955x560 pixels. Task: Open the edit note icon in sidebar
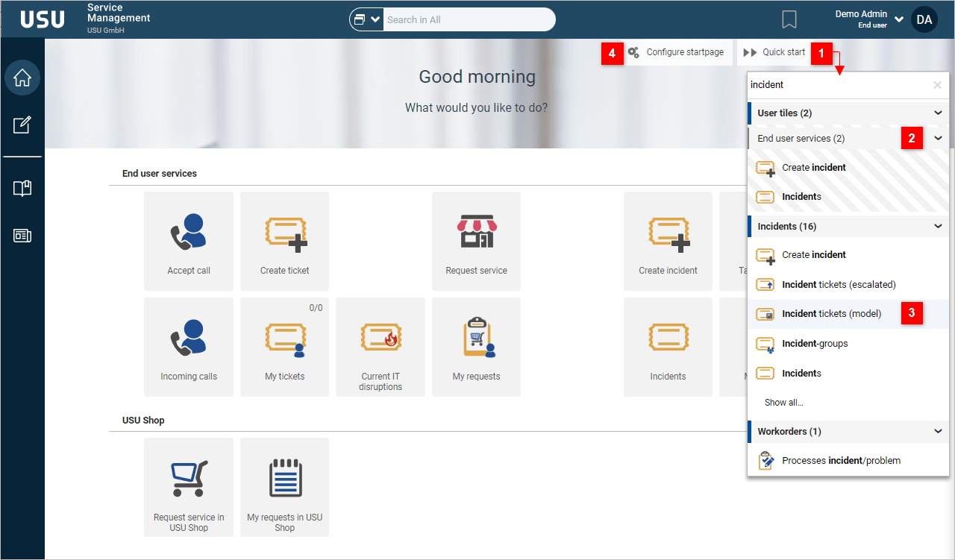point(22,125)
